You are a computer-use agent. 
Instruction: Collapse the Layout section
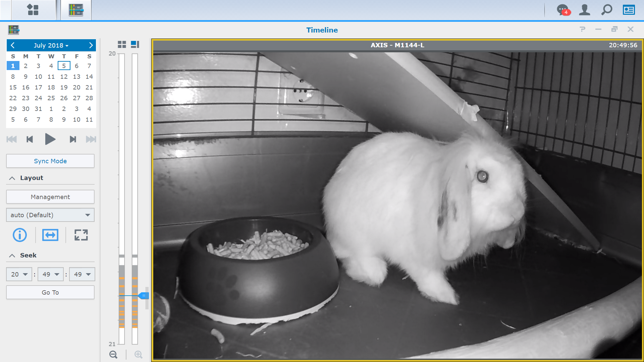(x=12, y=178)
